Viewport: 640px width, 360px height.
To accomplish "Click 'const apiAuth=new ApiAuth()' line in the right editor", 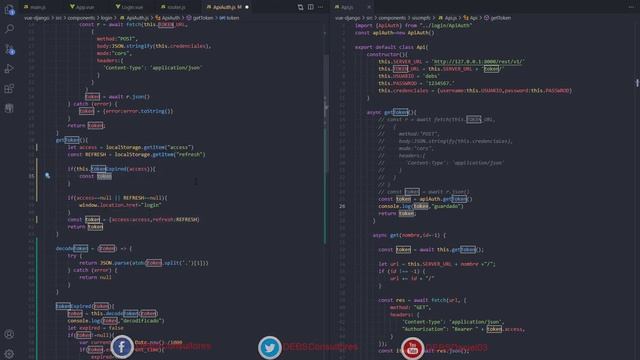I will coord(395,33).
